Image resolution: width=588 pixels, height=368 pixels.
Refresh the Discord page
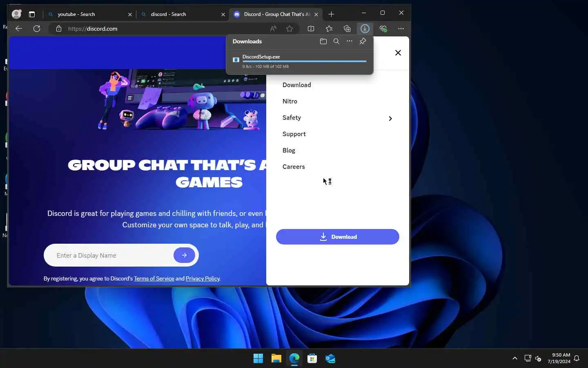click(x=37, y=29)
